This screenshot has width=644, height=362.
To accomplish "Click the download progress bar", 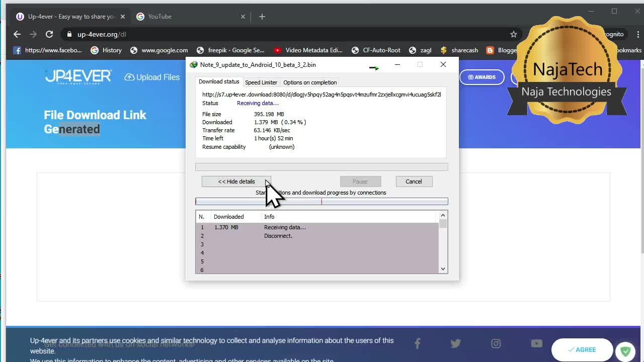I will [321, 167].
